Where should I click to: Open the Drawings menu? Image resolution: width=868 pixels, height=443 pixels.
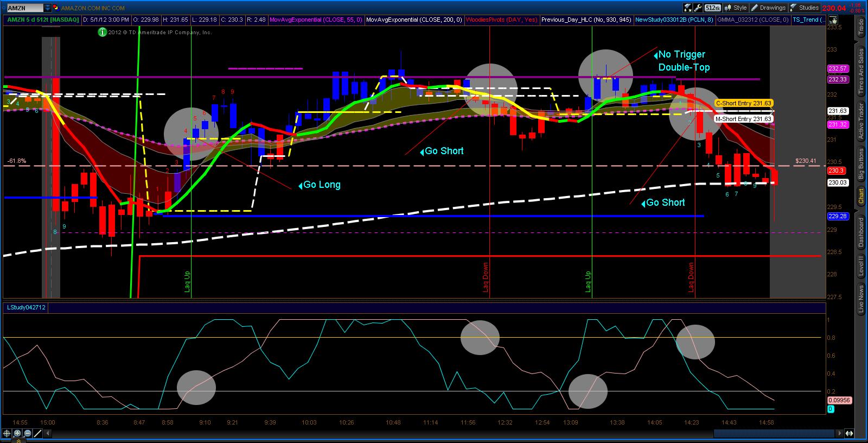pos(768,8)
